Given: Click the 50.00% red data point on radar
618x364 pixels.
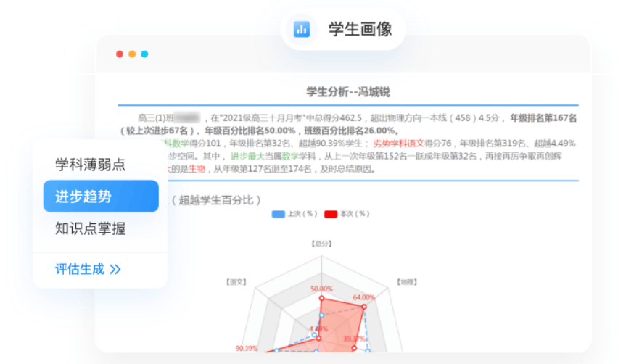Looking at the screenshot, I should pos(321,298).
